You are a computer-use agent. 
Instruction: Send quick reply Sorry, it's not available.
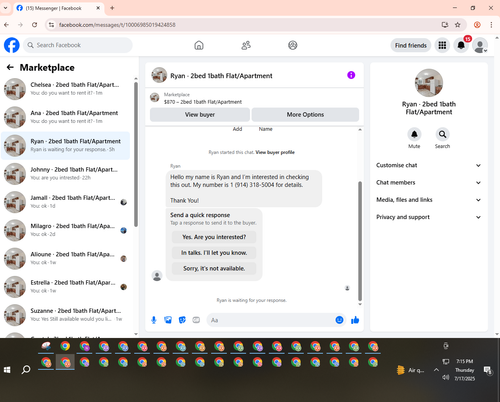tap(214, 268)
